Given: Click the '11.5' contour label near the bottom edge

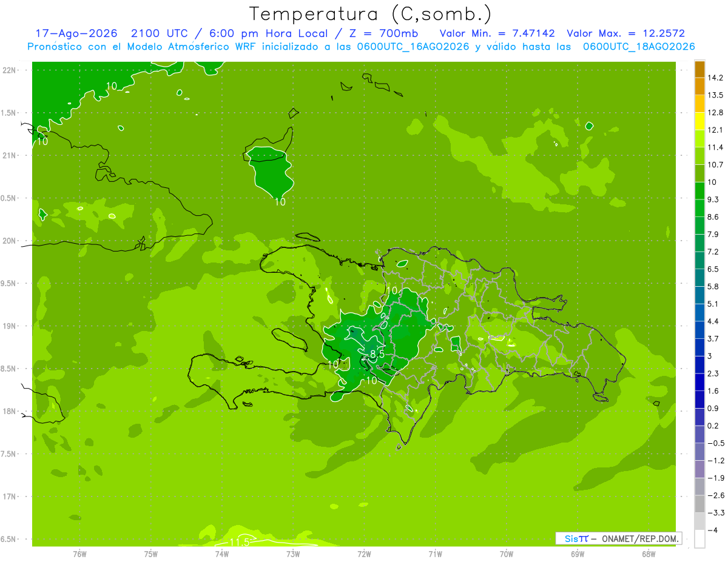Looking at the screenshot, I should pos(239,541).
